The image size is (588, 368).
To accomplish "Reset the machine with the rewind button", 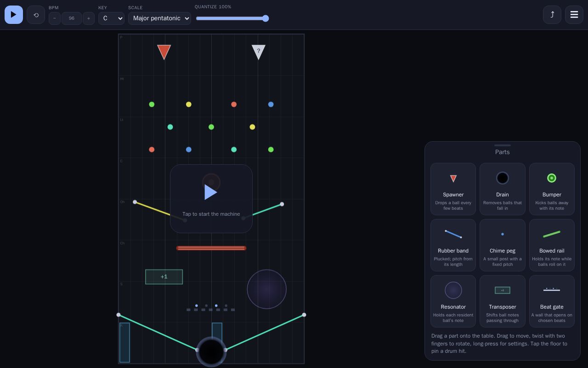I will pyautogui.click(x=36, y=15).
